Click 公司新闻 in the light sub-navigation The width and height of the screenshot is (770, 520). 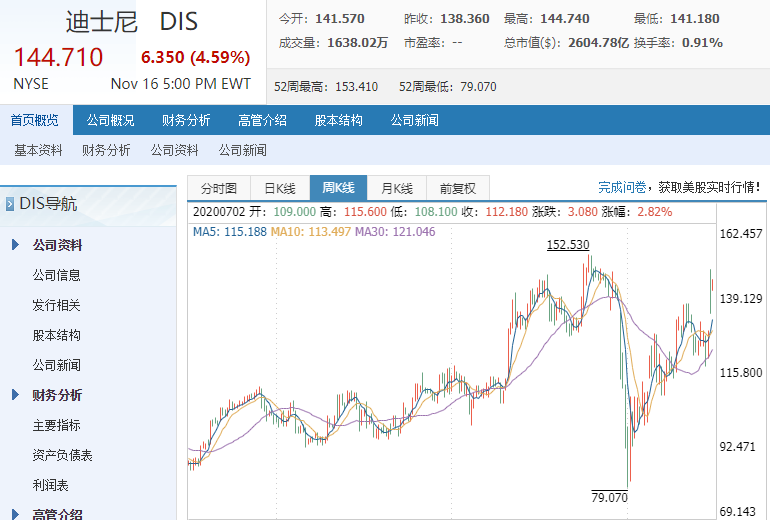pos(243,150)
